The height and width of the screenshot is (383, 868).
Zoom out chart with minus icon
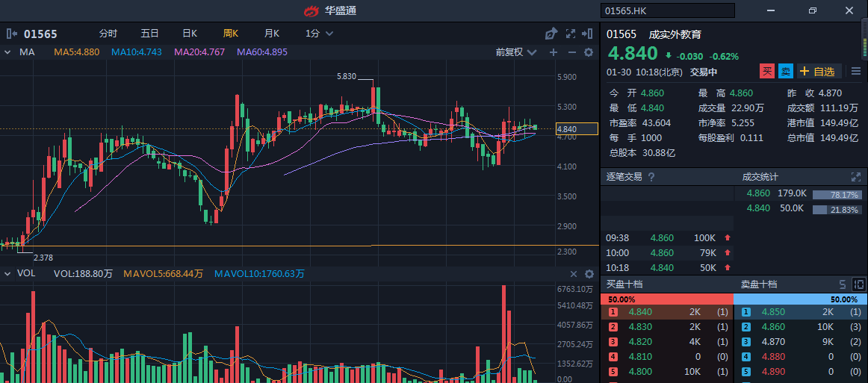tap(571, 52)
